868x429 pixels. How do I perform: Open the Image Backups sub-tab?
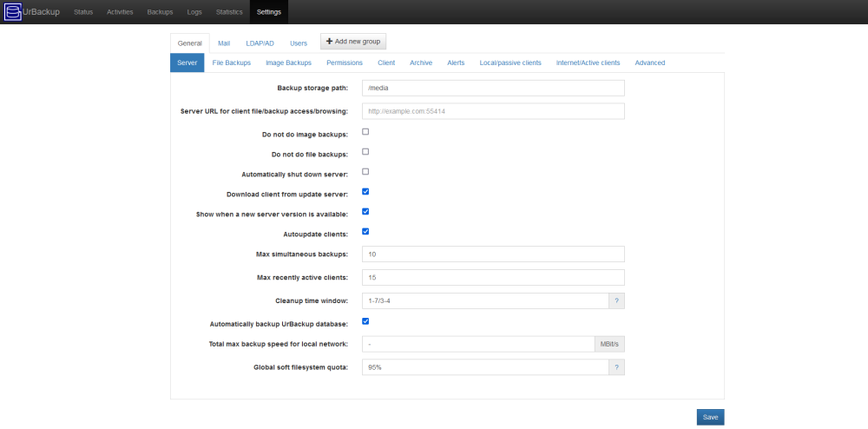coord(288,63)
